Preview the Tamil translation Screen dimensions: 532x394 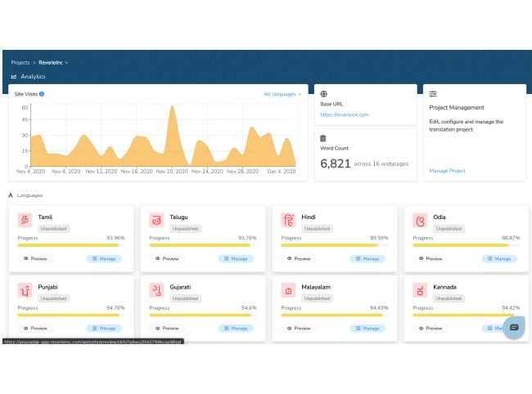coord(35,259)
